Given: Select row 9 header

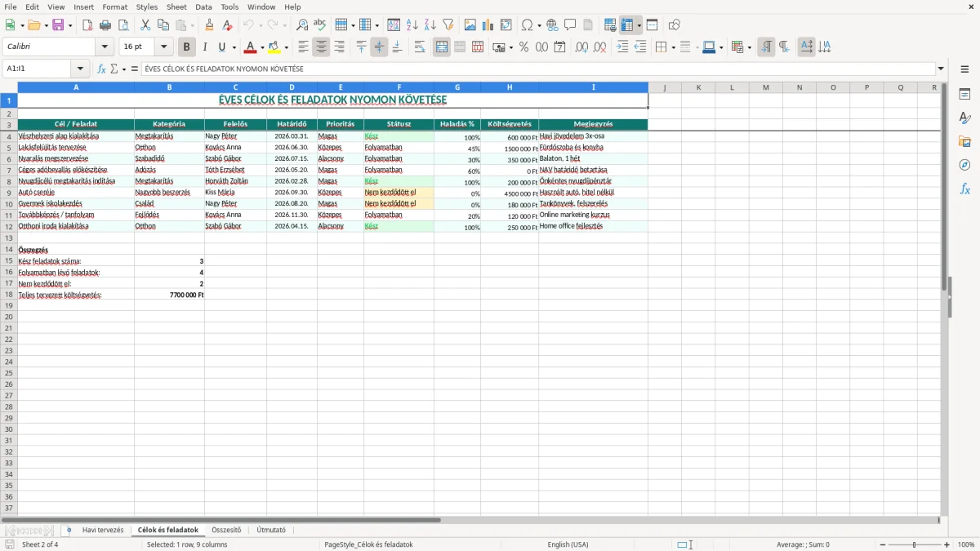Looking at the screenshot, I should point(9,193).
